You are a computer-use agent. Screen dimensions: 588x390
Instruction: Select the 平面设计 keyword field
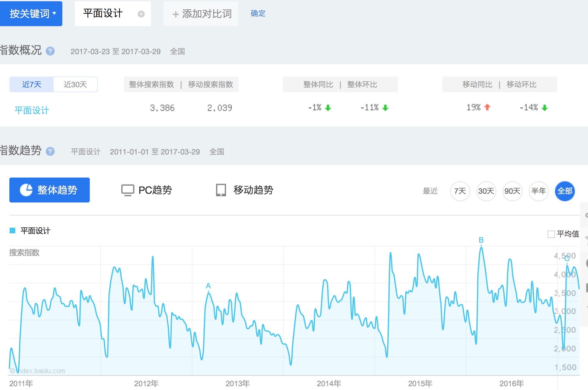113,14
